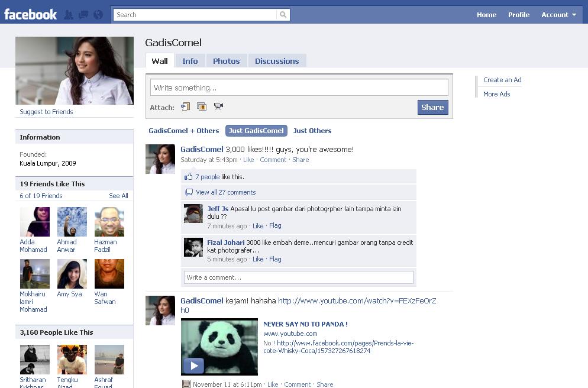The height and width of the screenshot is (388, 588).
Task: Click the video film strip icon
Action: pos(186,384)
